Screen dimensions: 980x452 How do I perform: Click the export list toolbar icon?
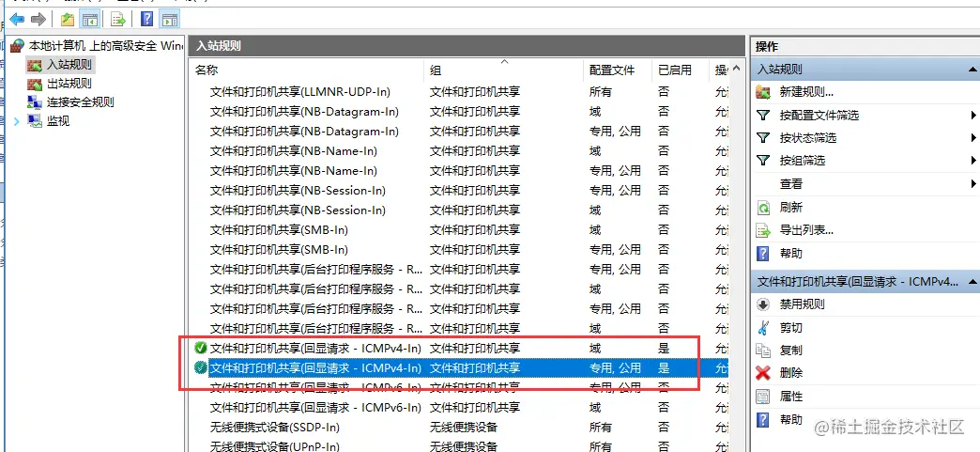(118, 20)
